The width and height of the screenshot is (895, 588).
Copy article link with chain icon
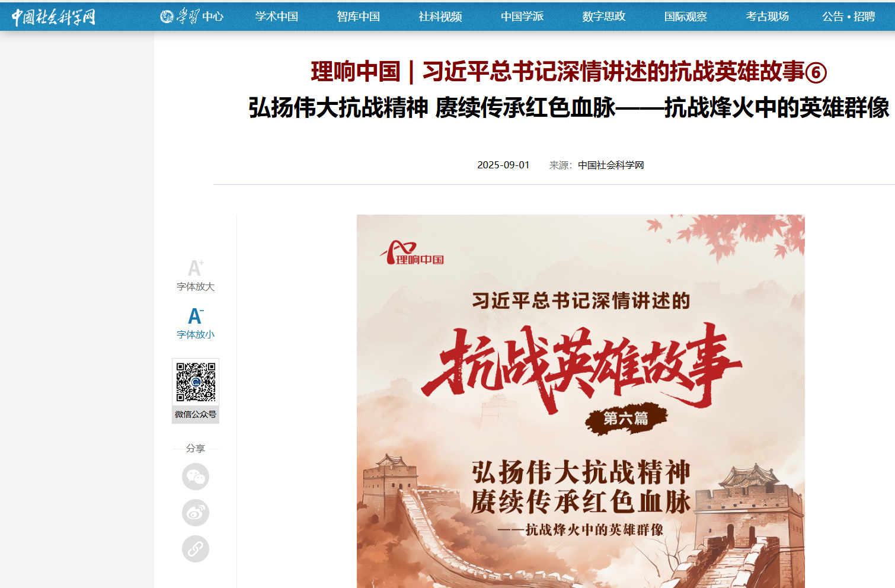click(196, 549)
